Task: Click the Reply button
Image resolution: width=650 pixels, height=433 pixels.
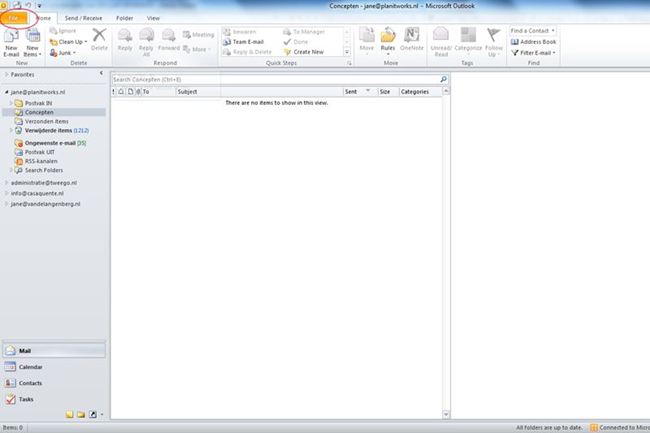Action: [x=125, y=41]
